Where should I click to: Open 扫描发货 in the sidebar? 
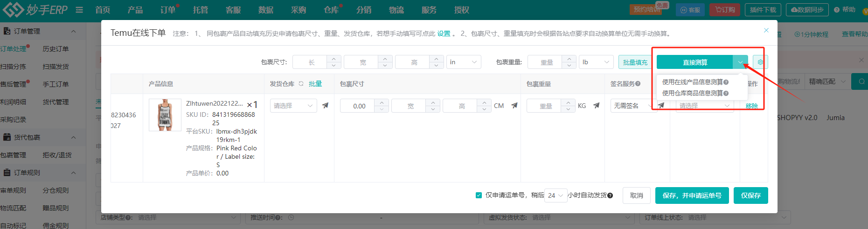pyautogui.click(x=56, y=67)
